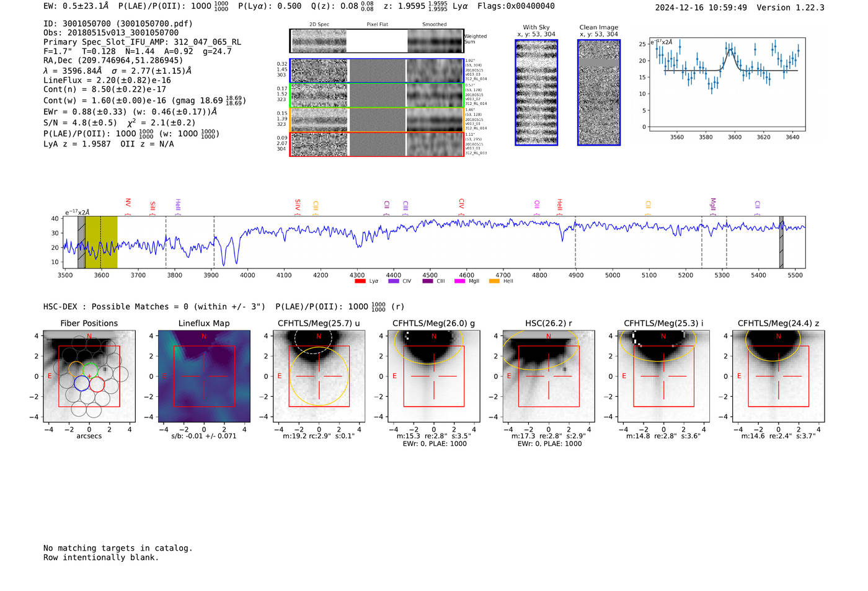The image size is (868, 591).
Task: Click the "Pixel Flat" column header
Action: (x=377, y=25)
